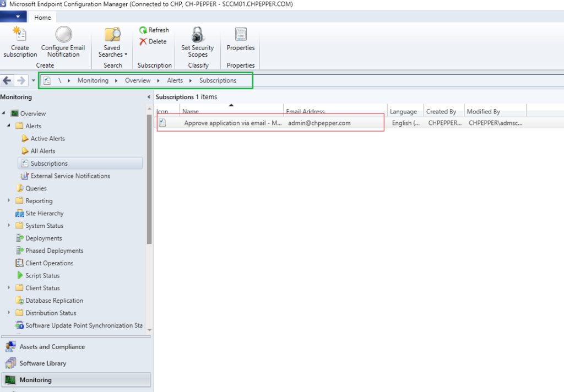Click the Create subscription ribbon icon
The image size is (564, 392).
pos(19,34)
